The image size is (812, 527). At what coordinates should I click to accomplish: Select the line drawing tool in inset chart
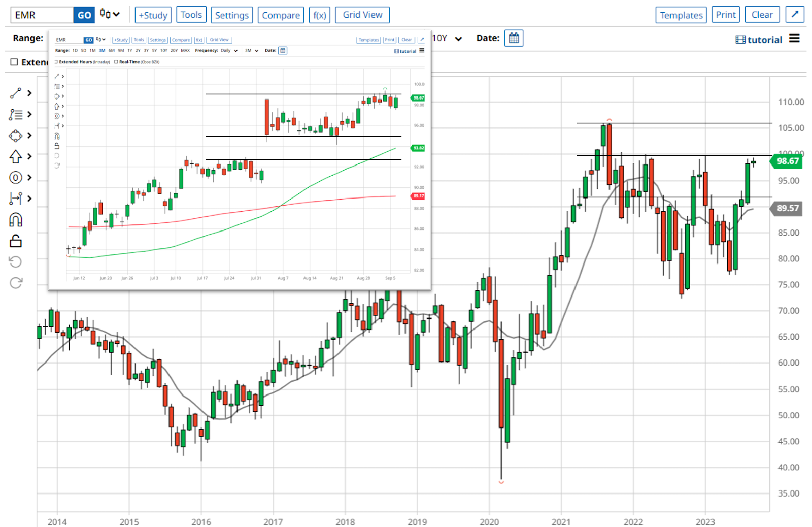tap(57, 77)
